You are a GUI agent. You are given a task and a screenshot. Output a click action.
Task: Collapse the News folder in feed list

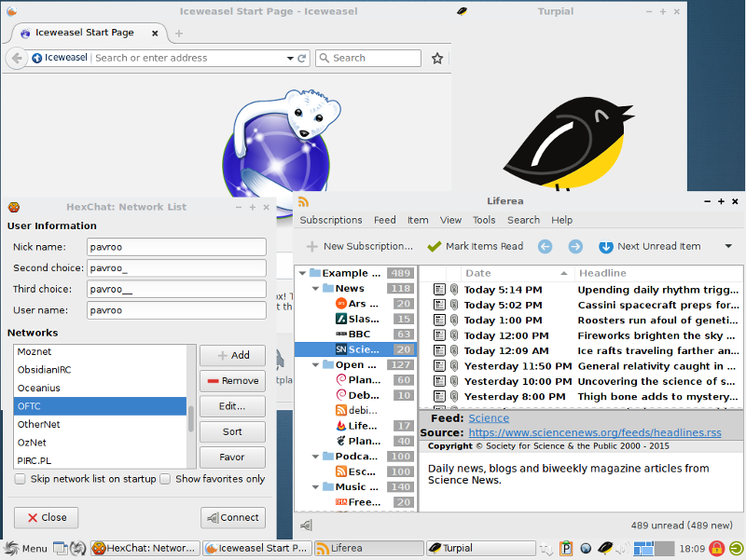[315, 289]
